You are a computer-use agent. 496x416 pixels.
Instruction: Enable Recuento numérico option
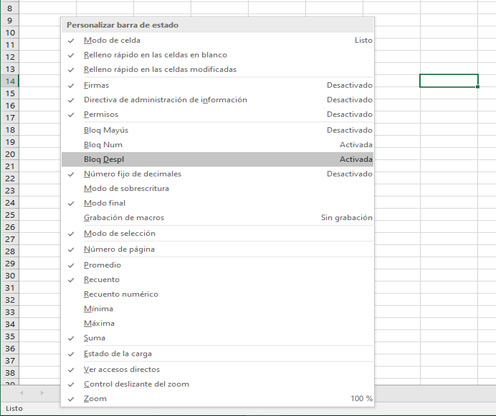click(218, 294)
